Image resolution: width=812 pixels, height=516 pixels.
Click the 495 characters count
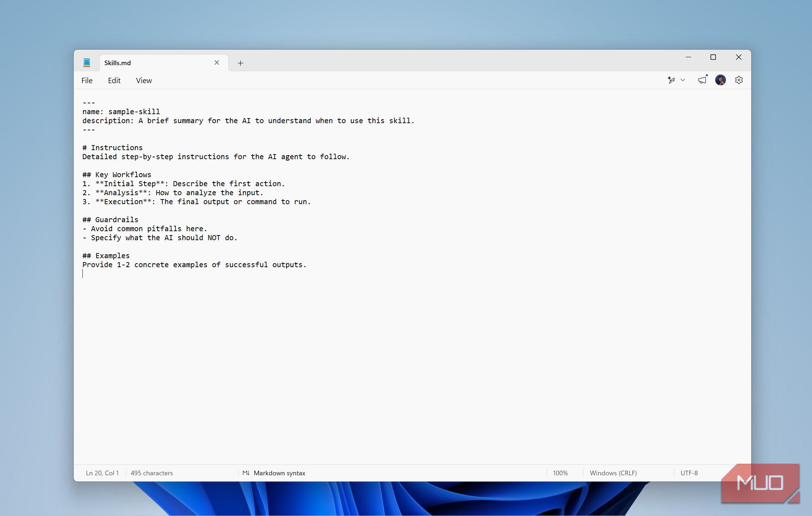pyautogui.click(x=152, y=473)
